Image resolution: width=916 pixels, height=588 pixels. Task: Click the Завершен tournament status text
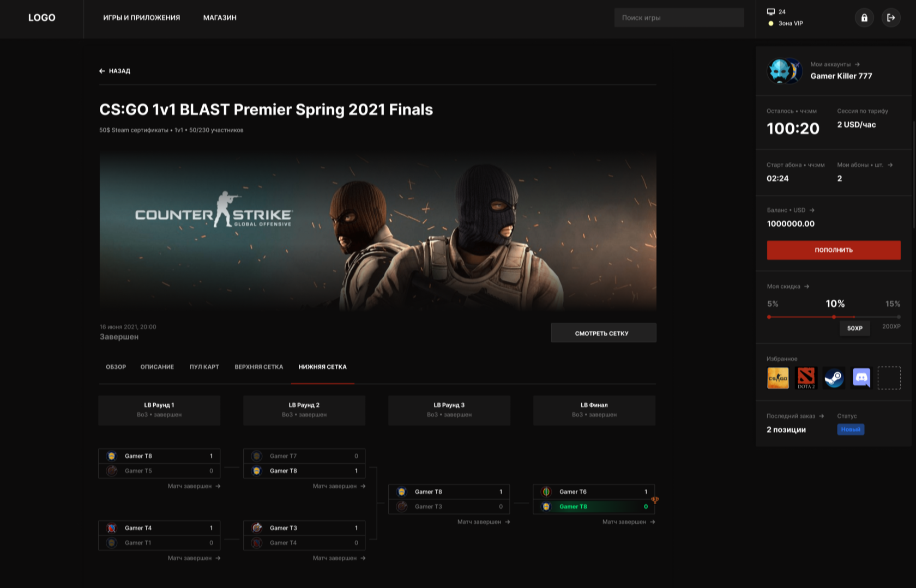point(119,337)
